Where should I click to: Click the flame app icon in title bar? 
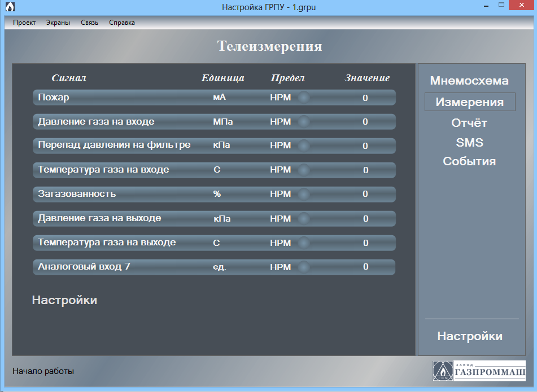(x=10, y=7)
